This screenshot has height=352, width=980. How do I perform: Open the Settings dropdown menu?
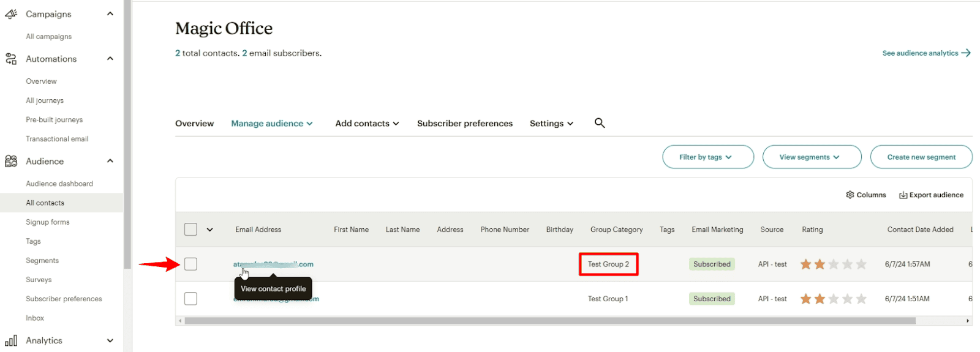coord(551,123)
